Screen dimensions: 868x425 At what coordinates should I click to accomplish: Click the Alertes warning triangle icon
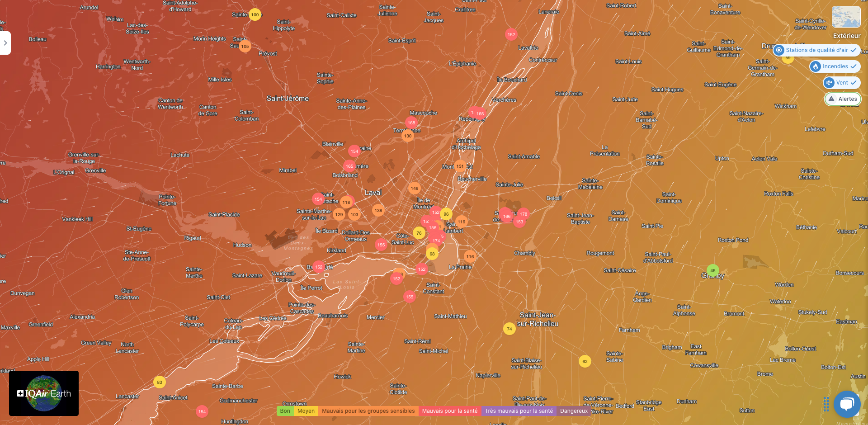pyautogui.click(x=831, y=99)
